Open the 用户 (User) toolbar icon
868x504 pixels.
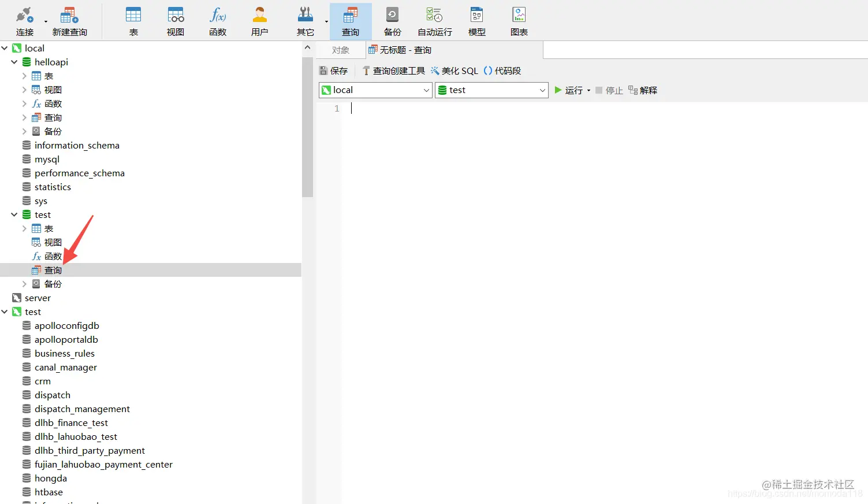click(260, 21)
